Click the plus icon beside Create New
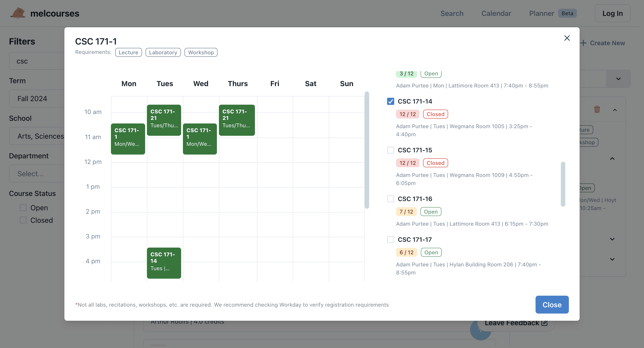644x348 pixels. [x=583, y=43]
